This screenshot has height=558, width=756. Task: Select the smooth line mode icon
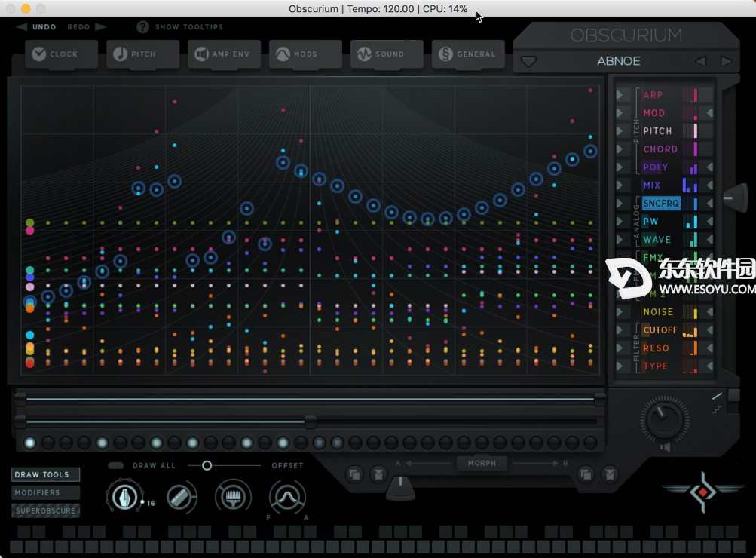click(x=717, y=397)
